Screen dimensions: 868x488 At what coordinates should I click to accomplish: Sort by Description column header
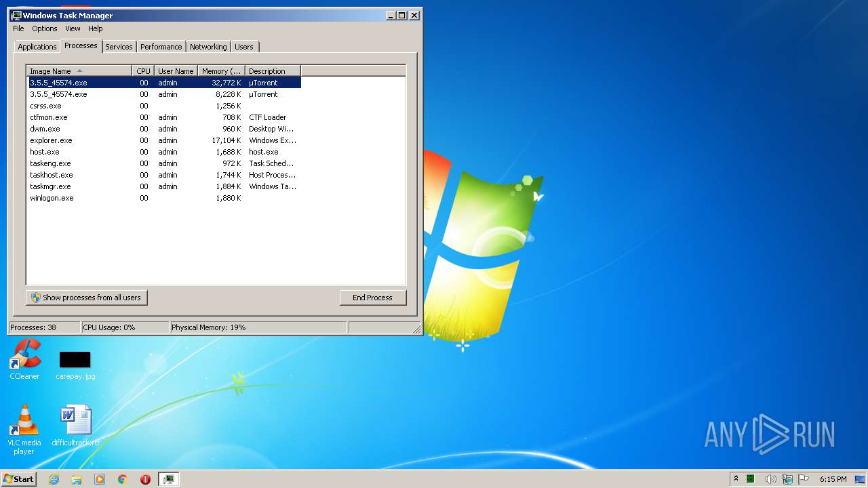pos(272,70)
